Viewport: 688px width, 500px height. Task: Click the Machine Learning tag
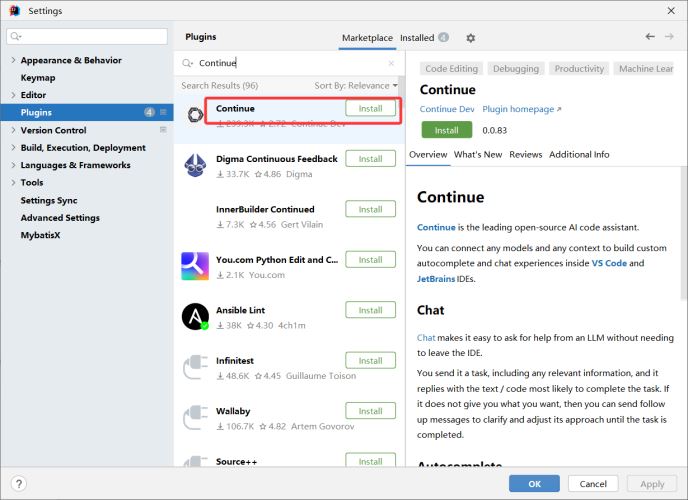pos(644,69)
